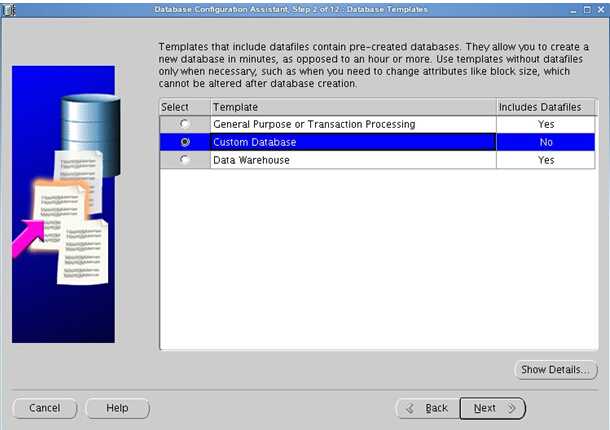610x430 pixels.
Task: Click the Template column header
Action: click(x=353, y=107)
